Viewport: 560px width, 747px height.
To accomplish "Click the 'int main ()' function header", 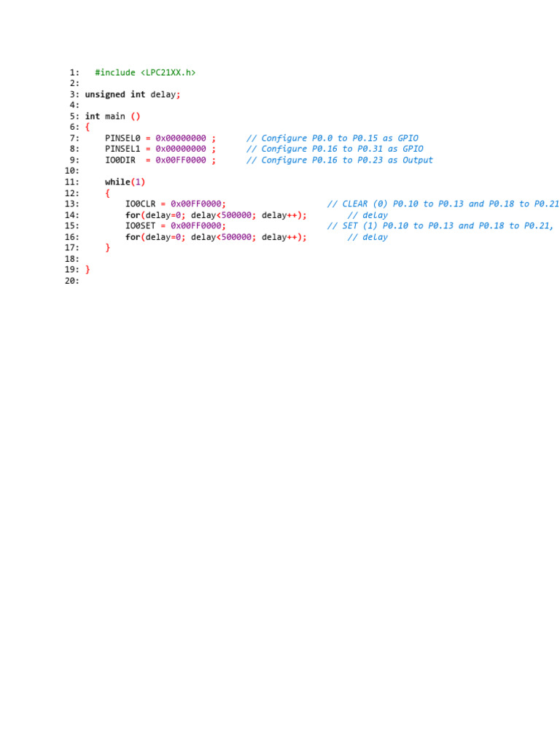I will point(112,116).
